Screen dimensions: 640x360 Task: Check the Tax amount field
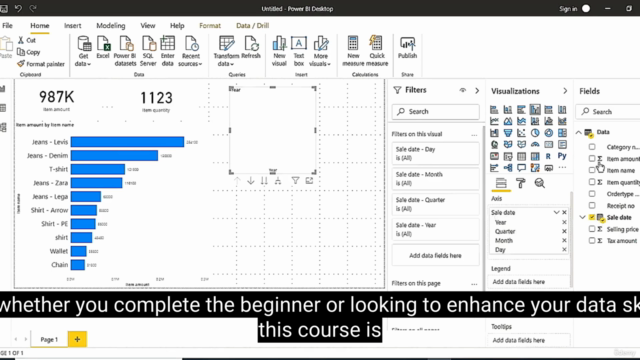pos(592,241)
